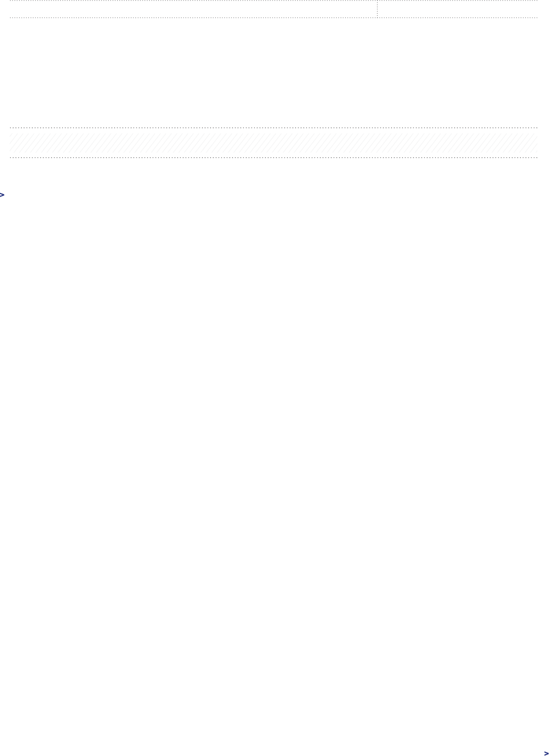Click the center of the hatched striped band
The image size is (549, 756).
pos(273,143)
